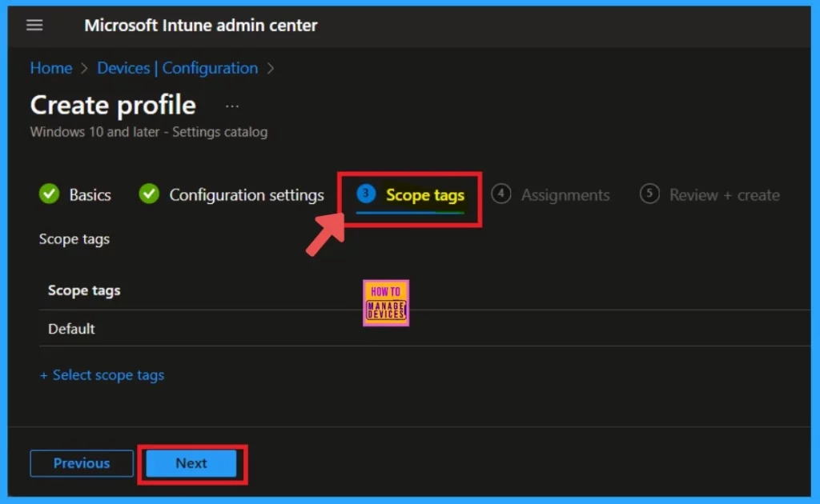Click the step 4 circle icon
The image size is (820, 504).
tap(501, 194)
